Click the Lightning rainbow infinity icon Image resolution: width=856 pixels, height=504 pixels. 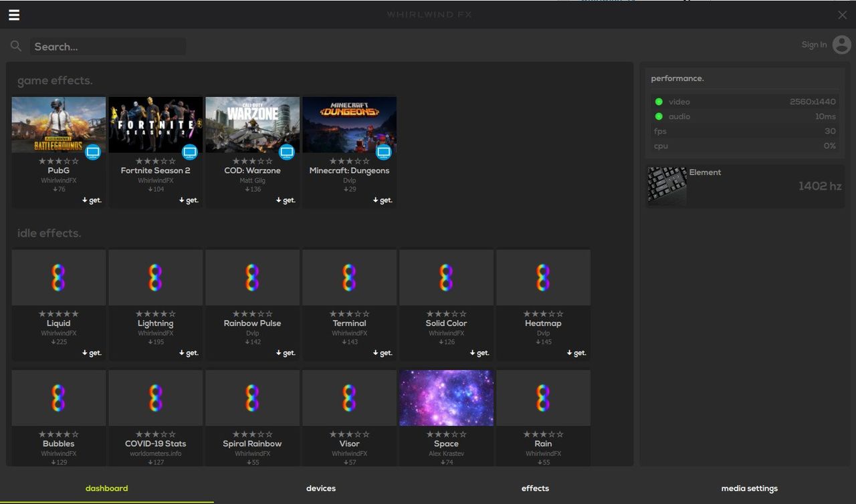click(x=156, y=277)
